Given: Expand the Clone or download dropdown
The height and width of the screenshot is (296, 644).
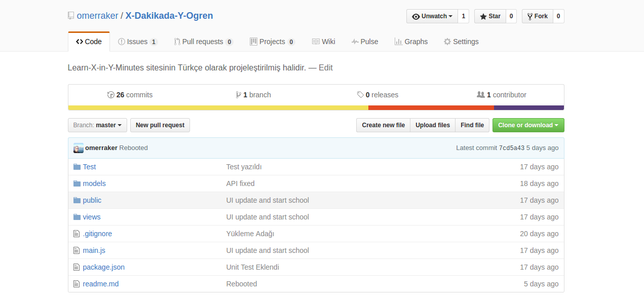Looking at the screenshot, I should tap(528, 125).
